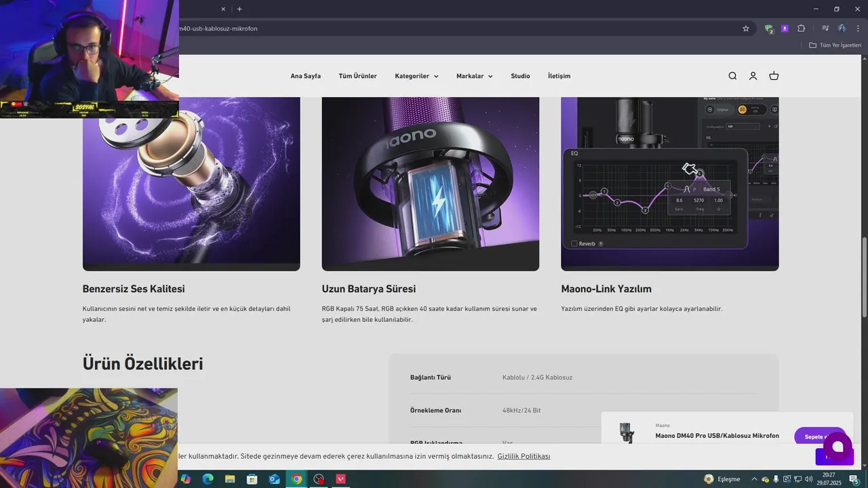This screenshot has height=488, width=868.
Task: Click the page vertical scrollbar
Action: click(864, 277)
